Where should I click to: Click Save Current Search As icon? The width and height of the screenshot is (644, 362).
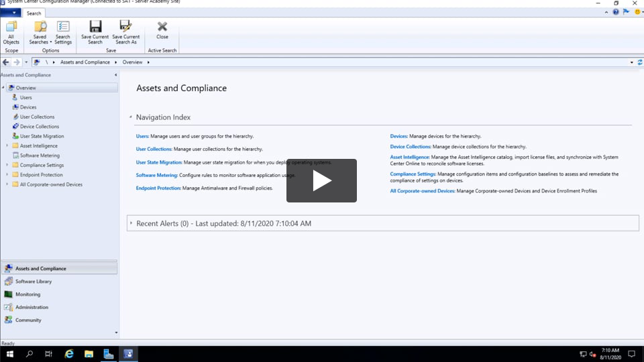point(126,32)
